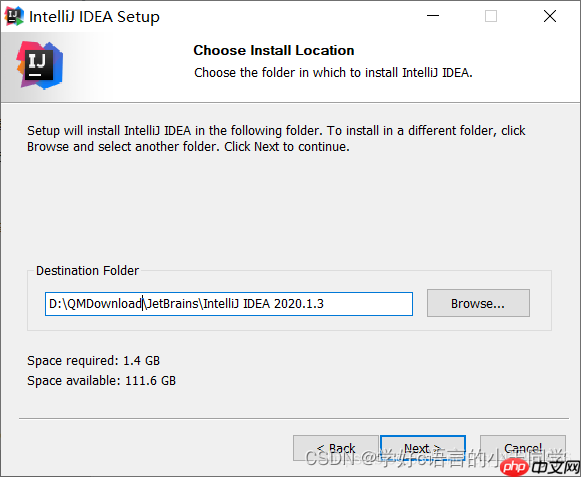Click the disabled maximize window button
This screenshot has height=477, width=581.
click(x=491, y=16)
